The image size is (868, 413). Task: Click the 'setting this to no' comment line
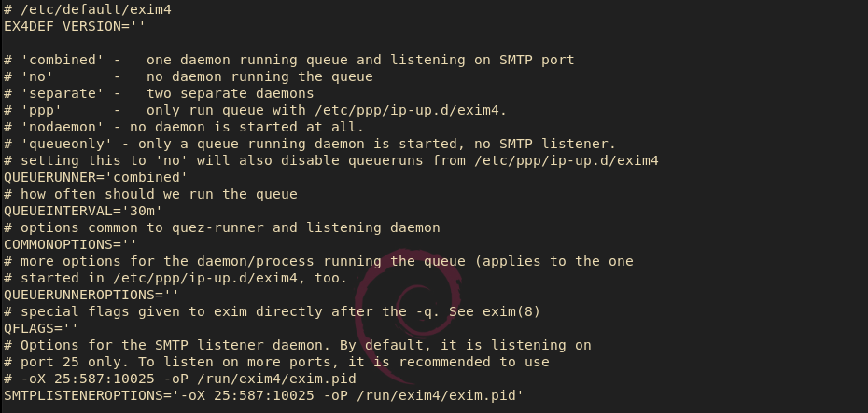(331, 160)
